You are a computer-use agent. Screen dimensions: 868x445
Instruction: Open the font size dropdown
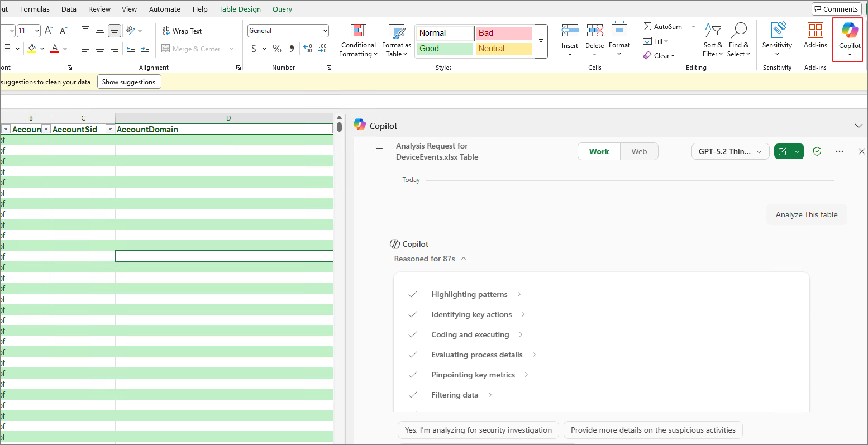pos(37,31)
